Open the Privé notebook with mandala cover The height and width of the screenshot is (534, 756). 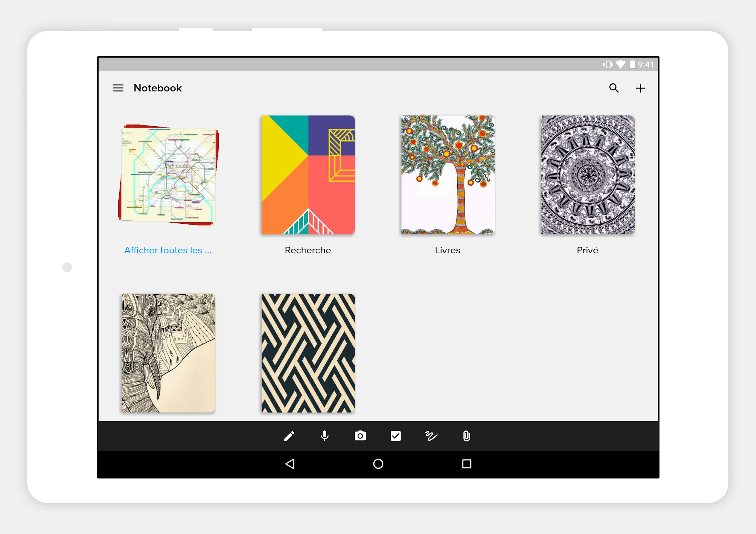coord(587,175)
